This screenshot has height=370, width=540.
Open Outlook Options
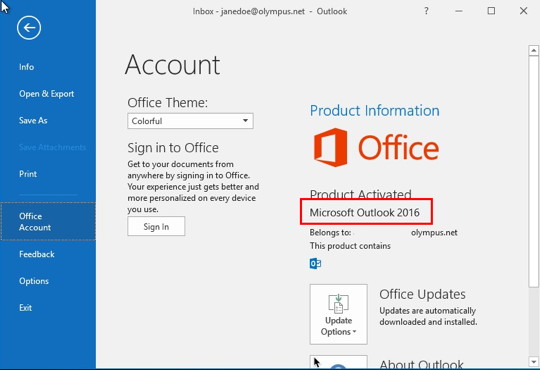(34, 281)
